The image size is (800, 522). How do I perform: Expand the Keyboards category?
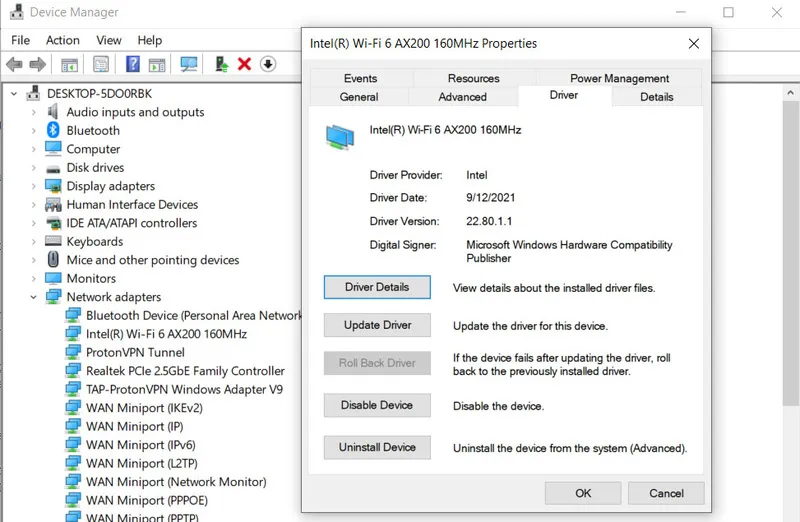pyautogui.click(x=34, y=242)
